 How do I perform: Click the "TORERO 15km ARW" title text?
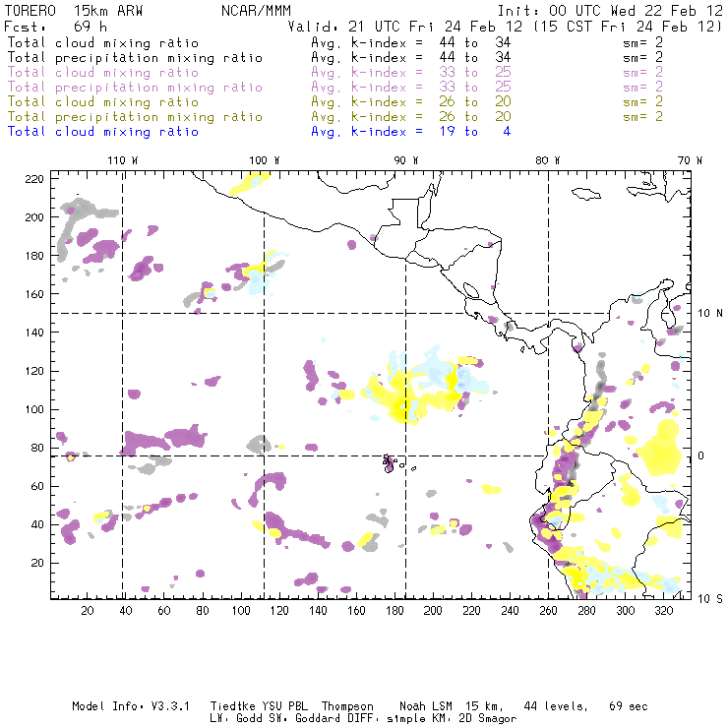tap(74, 10)
